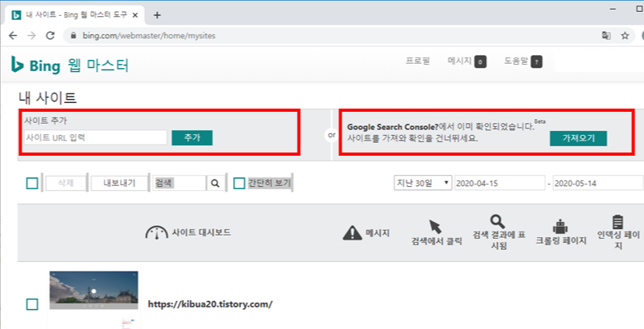This screenshot has width=644, height=329.
Task: Open the translate page icon in the address bar
Action: coord(606,36)
